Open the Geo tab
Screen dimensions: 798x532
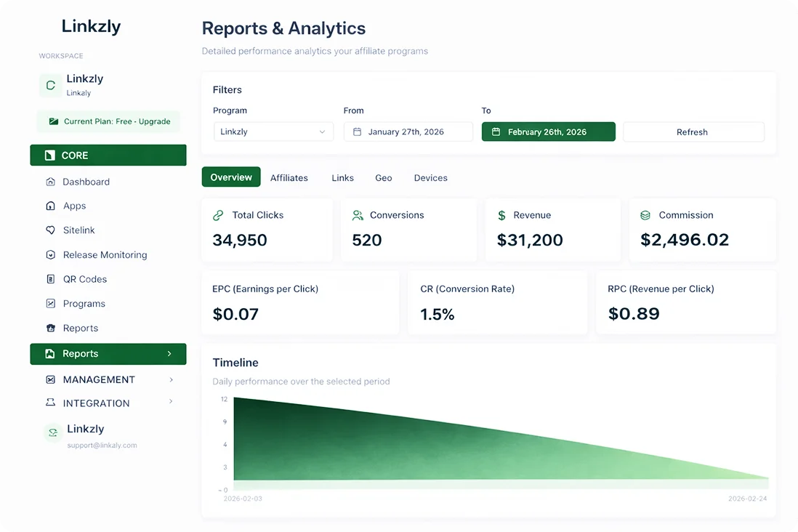coord(383,177)
